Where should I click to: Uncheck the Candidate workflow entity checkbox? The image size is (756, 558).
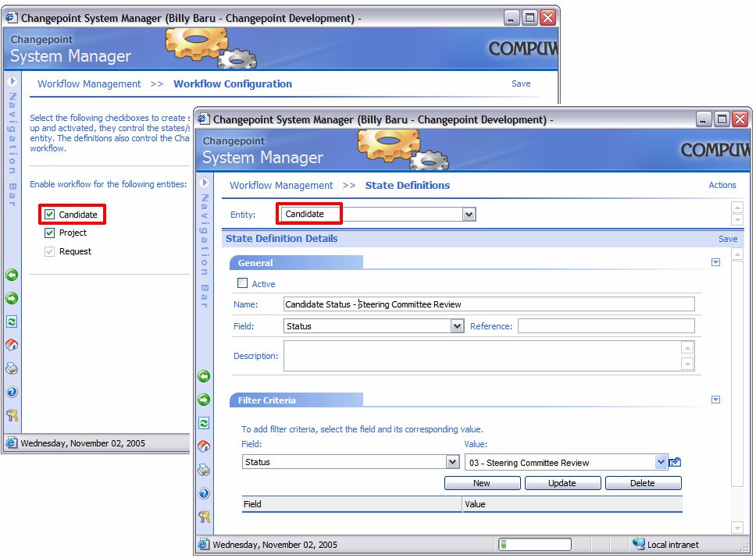click(x=50, y=215)
